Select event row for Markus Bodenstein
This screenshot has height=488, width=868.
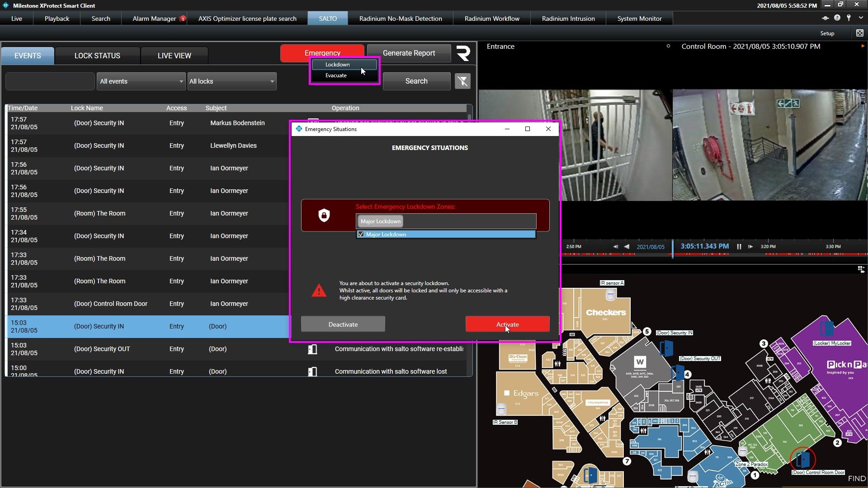click(147, 123)
